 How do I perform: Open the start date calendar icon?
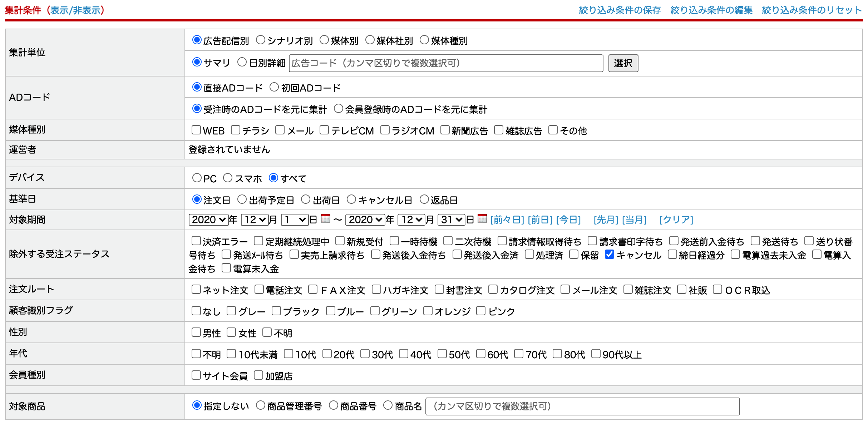pyautogui.click(x=325, y=218)
